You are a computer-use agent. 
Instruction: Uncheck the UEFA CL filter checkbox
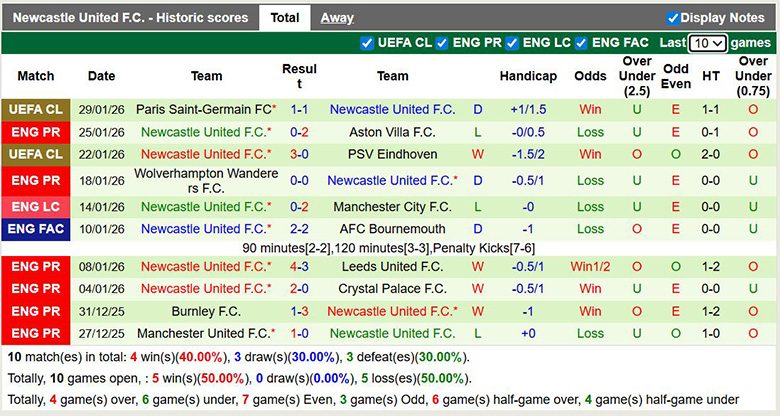click(x=367, y=44)
